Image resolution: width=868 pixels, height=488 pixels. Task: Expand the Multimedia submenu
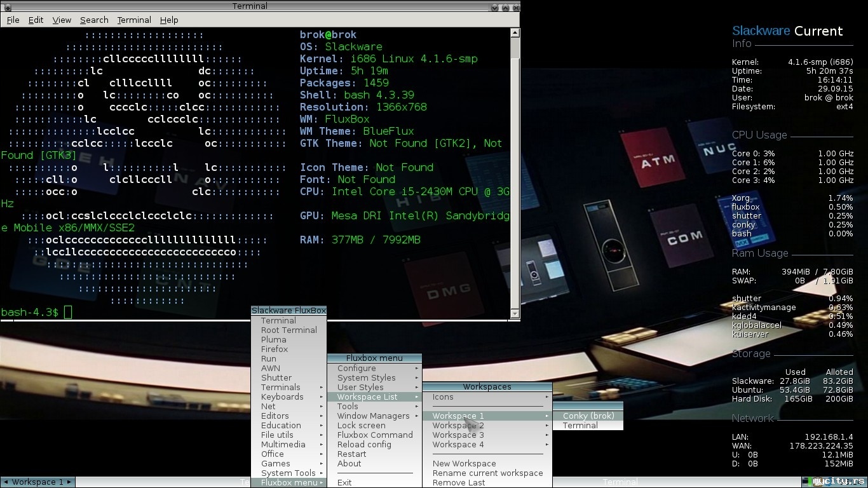click(288, 445)
